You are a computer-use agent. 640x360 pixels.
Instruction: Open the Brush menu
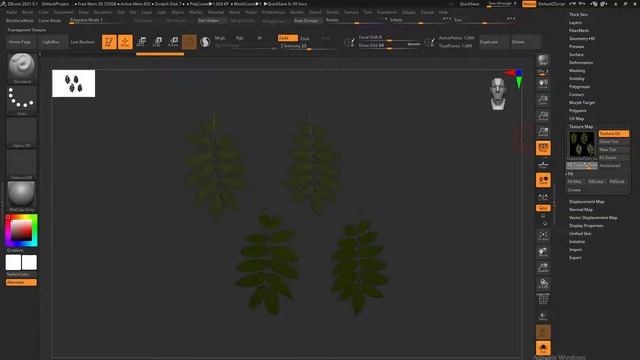coord(28,12)
